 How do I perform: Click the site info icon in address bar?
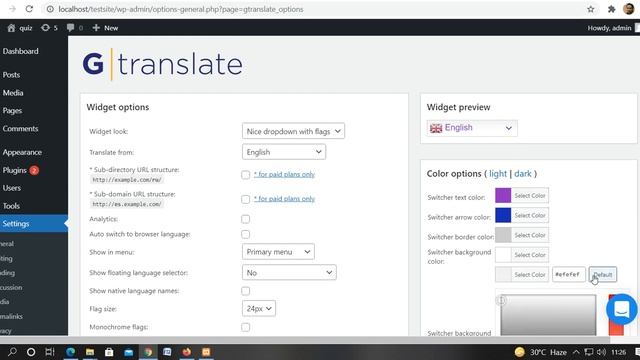[50, 9]
